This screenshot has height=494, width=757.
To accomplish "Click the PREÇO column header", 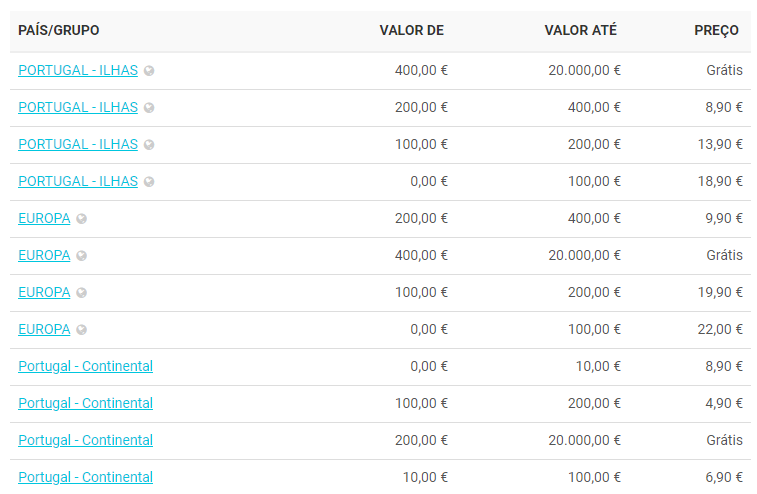I will [716, 30].
